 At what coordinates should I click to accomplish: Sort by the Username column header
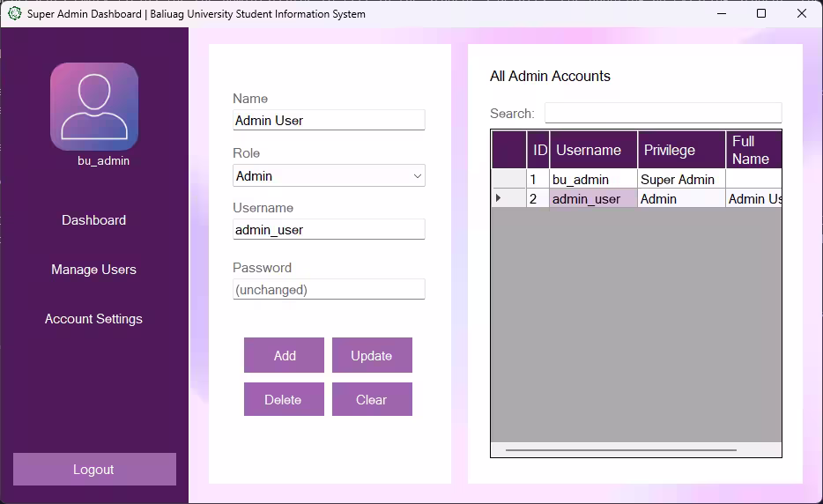pos(594,150)
